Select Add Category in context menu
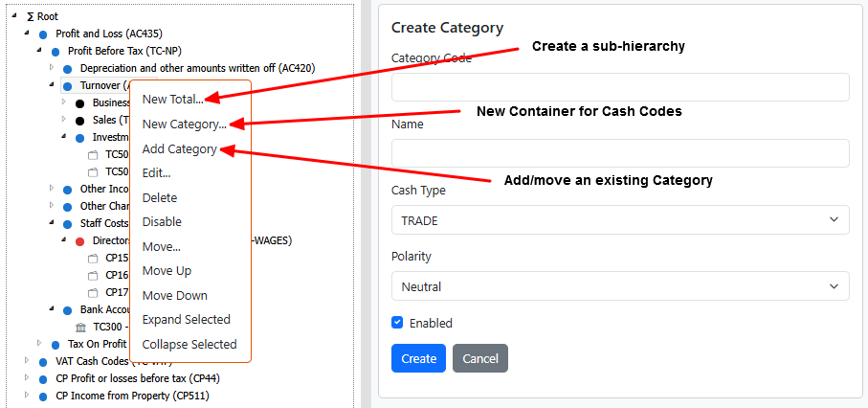Screen dimensions: 868x408 click(x=179, y=148)
